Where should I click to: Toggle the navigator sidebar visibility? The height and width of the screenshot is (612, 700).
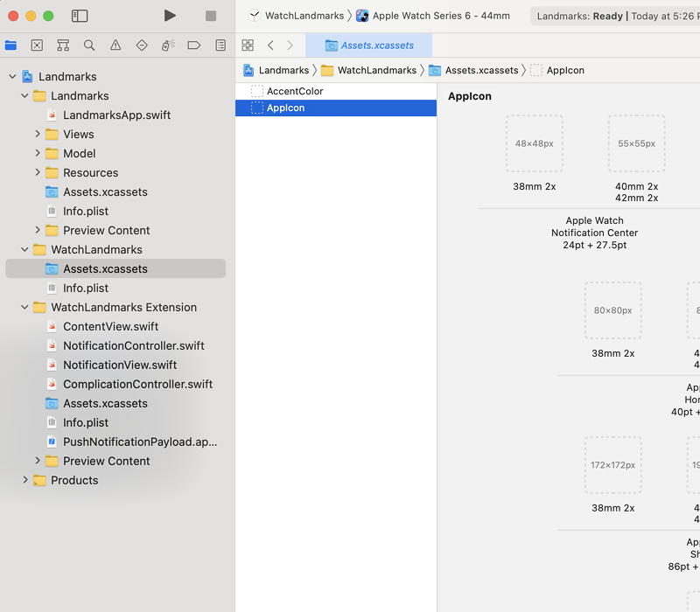tap(80, 16)
